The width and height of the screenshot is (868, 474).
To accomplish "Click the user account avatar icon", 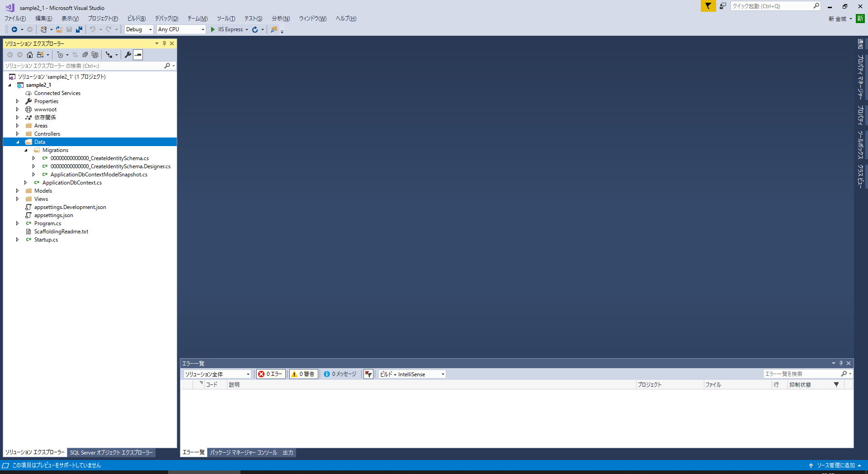I will click(860, 19).
